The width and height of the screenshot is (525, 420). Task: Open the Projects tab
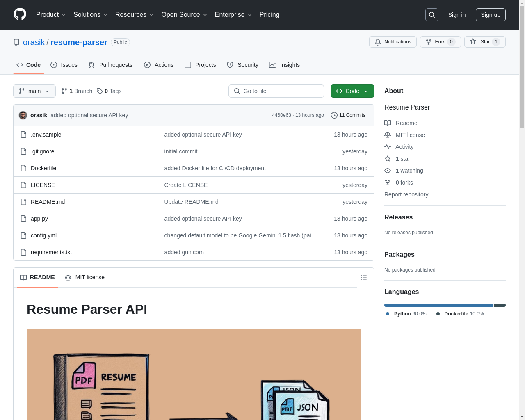pyautogui.click(x=200, y=65)
